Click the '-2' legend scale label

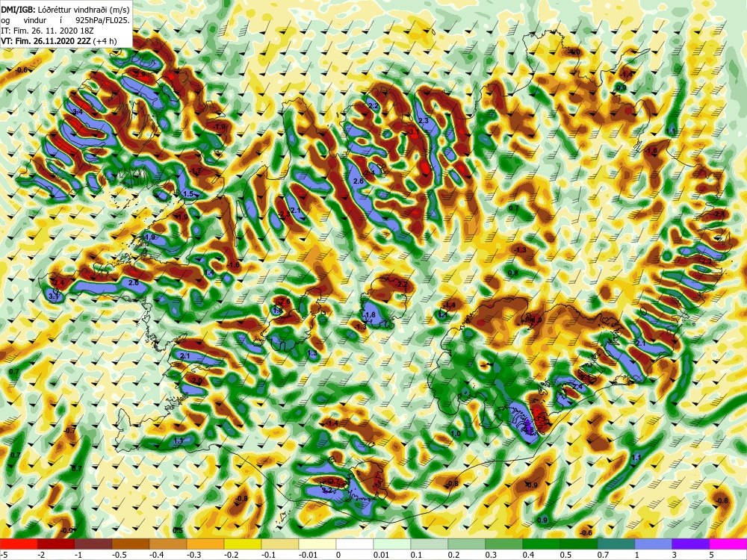click(x=40, y=555)
